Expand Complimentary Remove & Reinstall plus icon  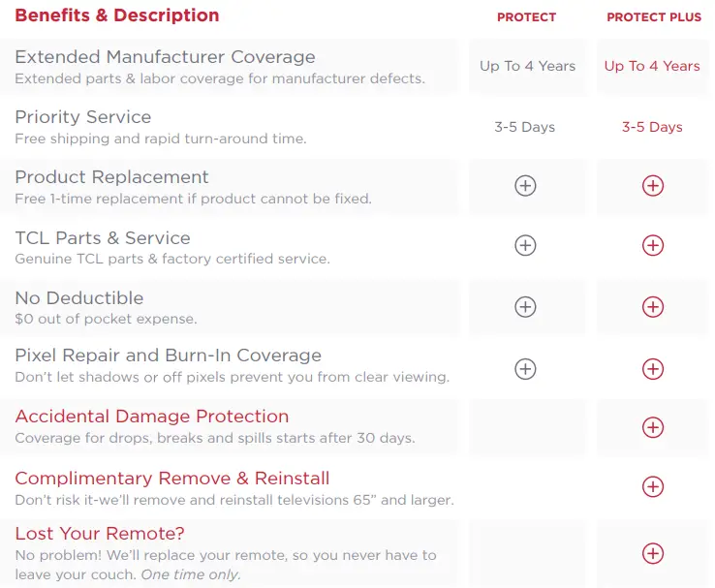coord(653,486)
